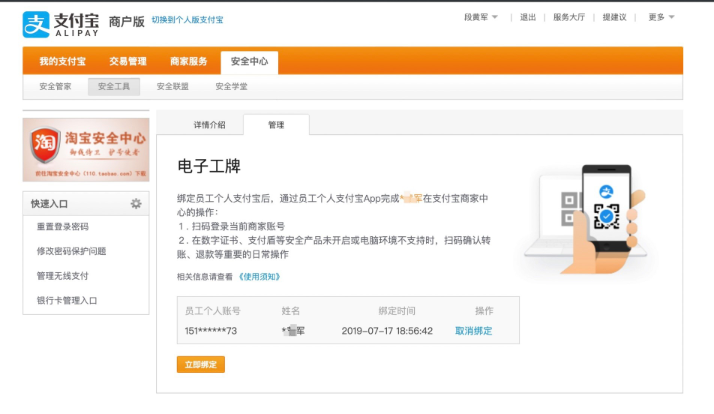
Task: Switch to 详情介绍 tab
Action: pos(209,125)
